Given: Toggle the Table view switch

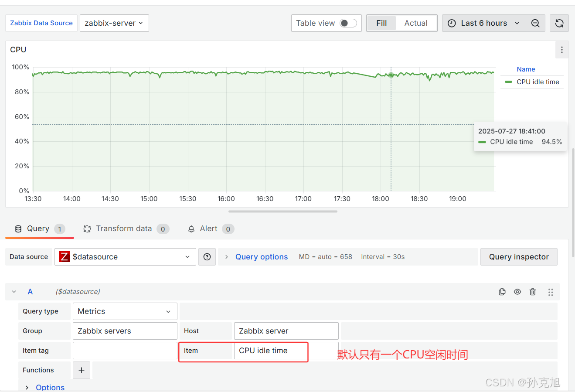Looking at the screenshot, I should tap(348, 23).
